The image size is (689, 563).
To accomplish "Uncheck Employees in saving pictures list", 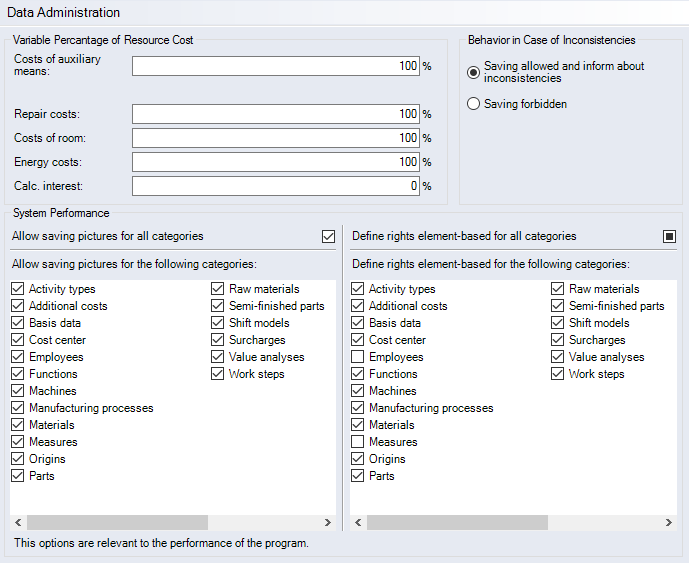I will point(18,357).
